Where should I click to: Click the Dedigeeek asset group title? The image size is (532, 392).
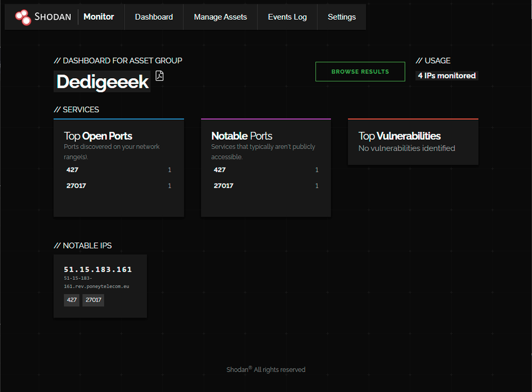(102, 82)
